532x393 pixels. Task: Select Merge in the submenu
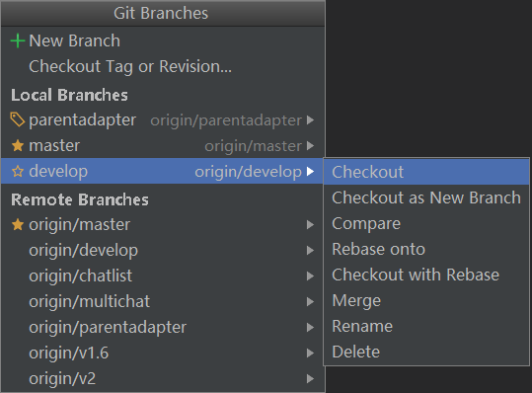[426, 301]
